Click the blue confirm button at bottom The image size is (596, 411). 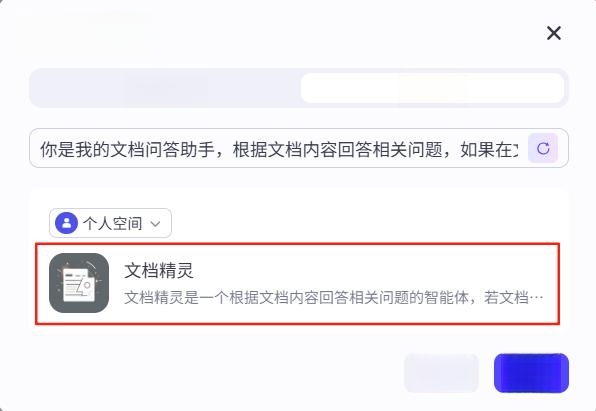pyautogui.click(x=531, y=373)
